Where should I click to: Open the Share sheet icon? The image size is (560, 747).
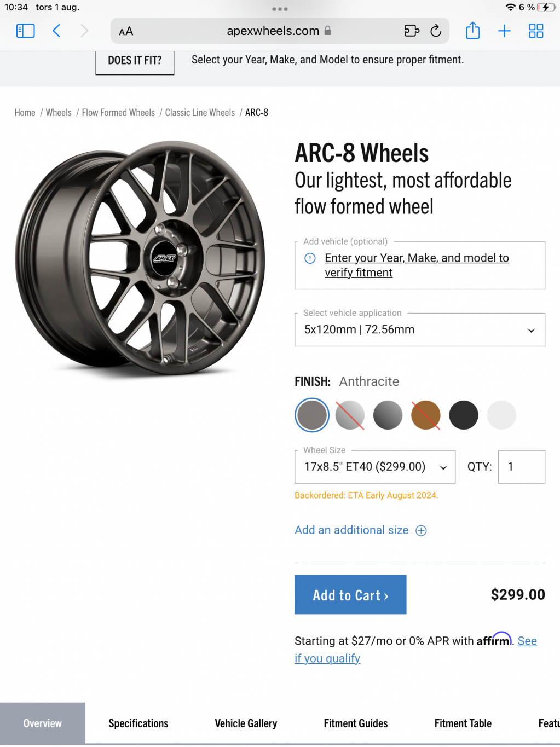tap(472, 31)
